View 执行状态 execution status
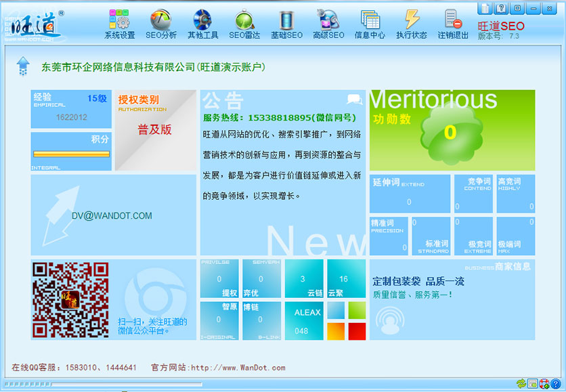This screenshot has height=392, width=566. [412, 24]
